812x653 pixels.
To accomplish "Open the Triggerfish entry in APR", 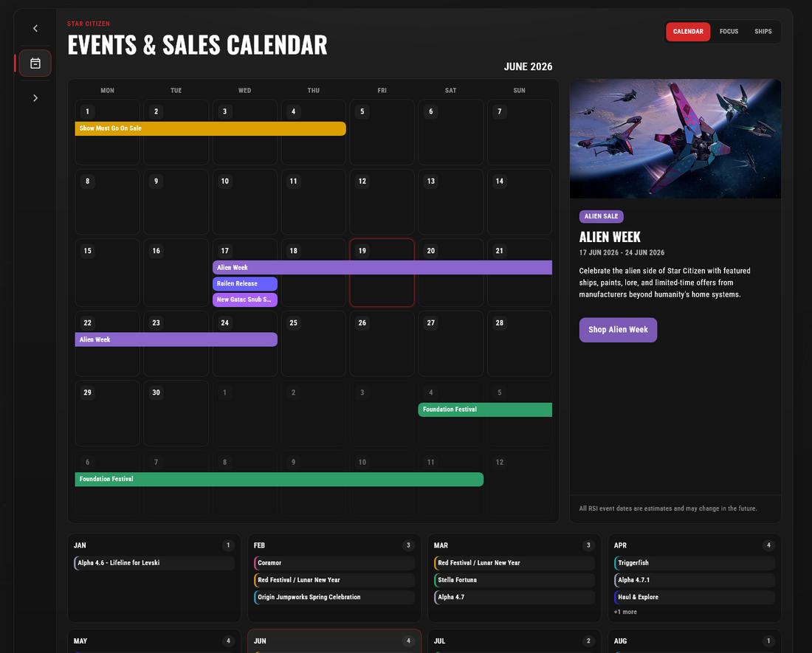I will coord(695,563).
